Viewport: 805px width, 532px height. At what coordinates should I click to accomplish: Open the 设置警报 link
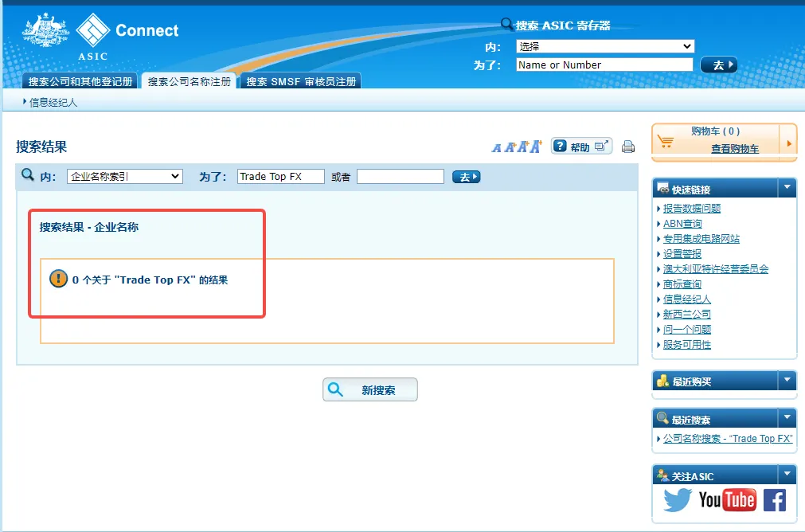pyautogui.click(x=682, y=254)
